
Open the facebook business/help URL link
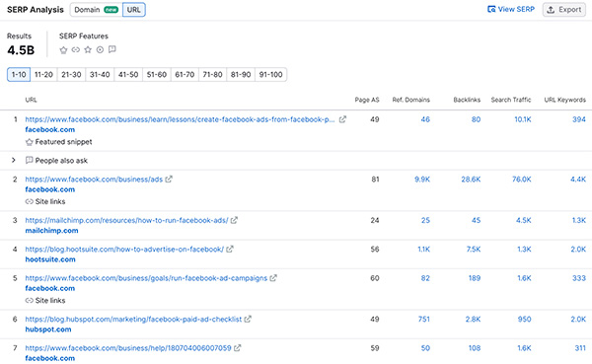tap(128, 348)
